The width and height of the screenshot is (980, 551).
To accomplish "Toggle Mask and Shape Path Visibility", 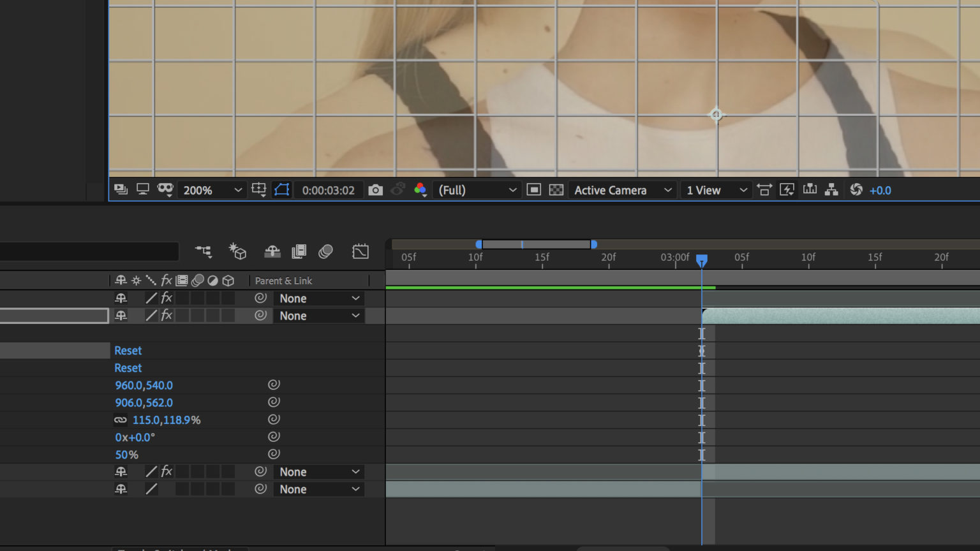I will tap(281, 189).
